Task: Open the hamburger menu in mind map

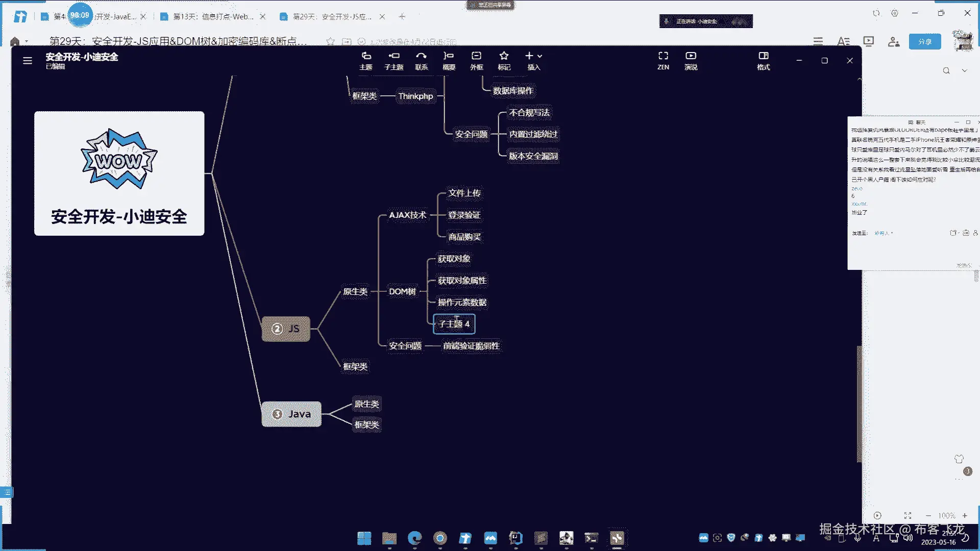Action: pos(28,61)
